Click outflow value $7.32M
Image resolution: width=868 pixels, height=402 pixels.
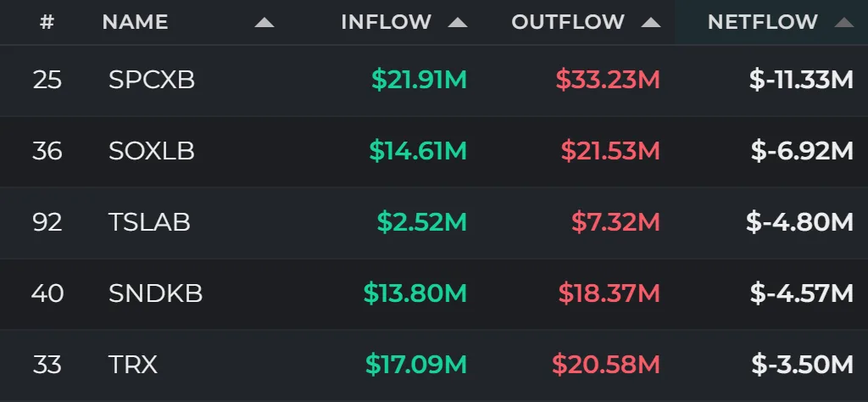pyautogui.click(x=616, y=222)
